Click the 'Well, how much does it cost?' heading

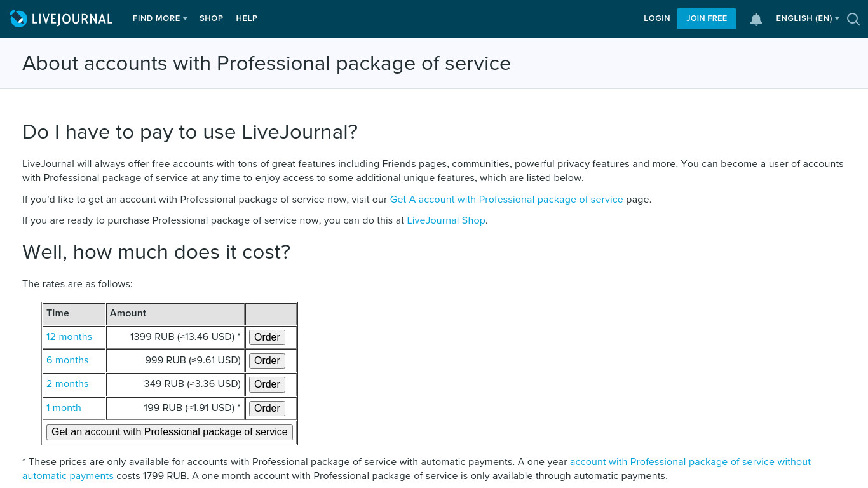[x=156, y=252]
